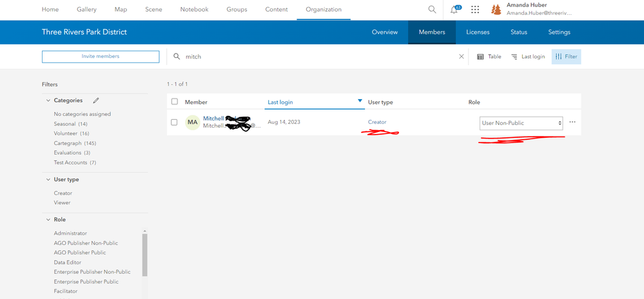The image size is (644, 299).
Task: Click the User type column header
Action: pos(380,102)
